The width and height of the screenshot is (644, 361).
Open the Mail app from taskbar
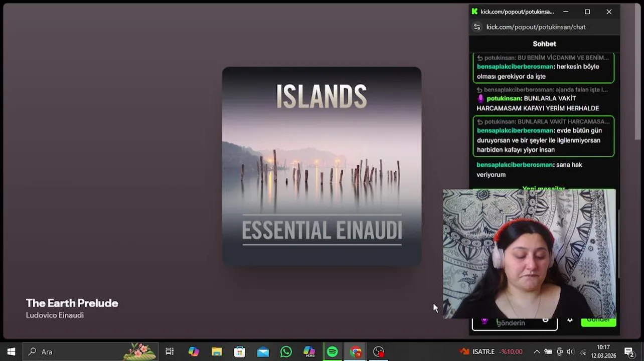263,351
